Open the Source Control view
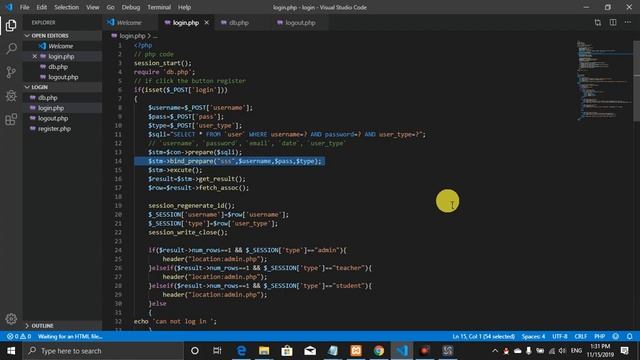Screen dimensions: 640x360 11,72
